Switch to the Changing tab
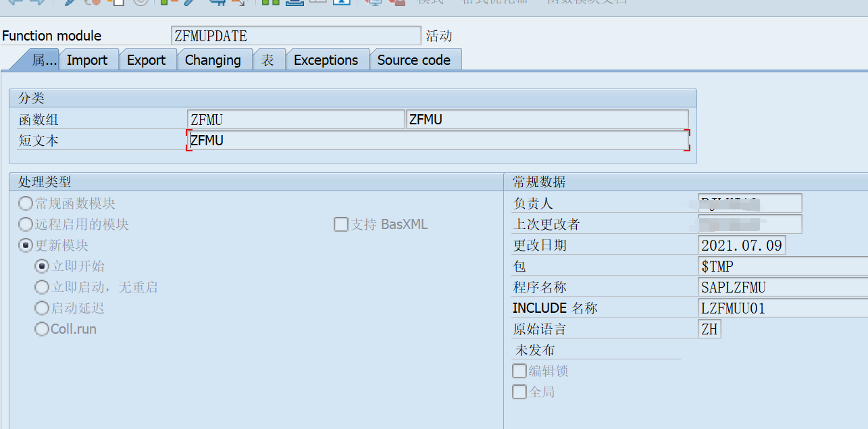 [214, 59]
